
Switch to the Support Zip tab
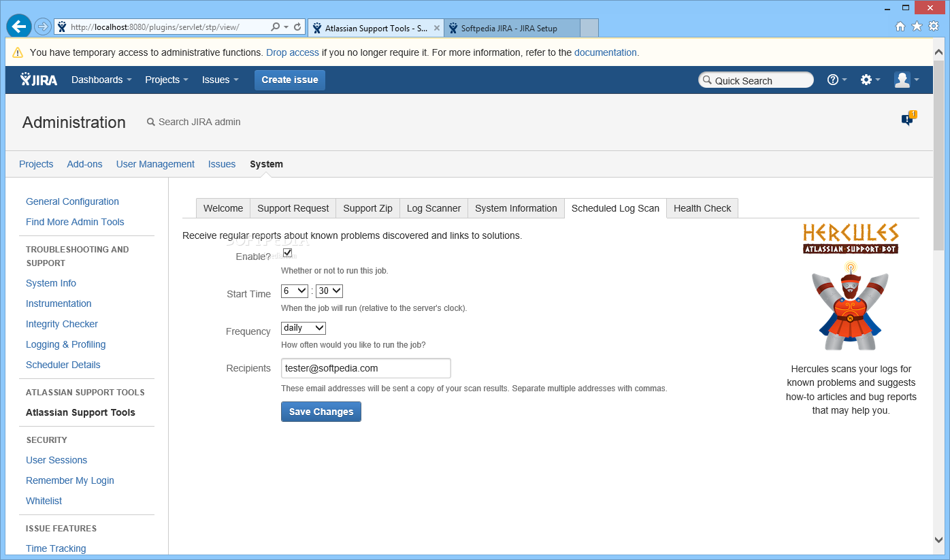(367, 208)
